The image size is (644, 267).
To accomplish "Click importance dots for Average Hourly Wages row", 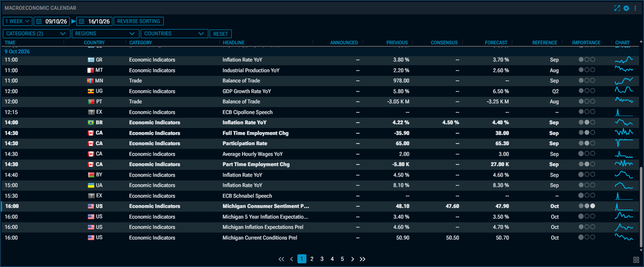I will pos(587,154).
